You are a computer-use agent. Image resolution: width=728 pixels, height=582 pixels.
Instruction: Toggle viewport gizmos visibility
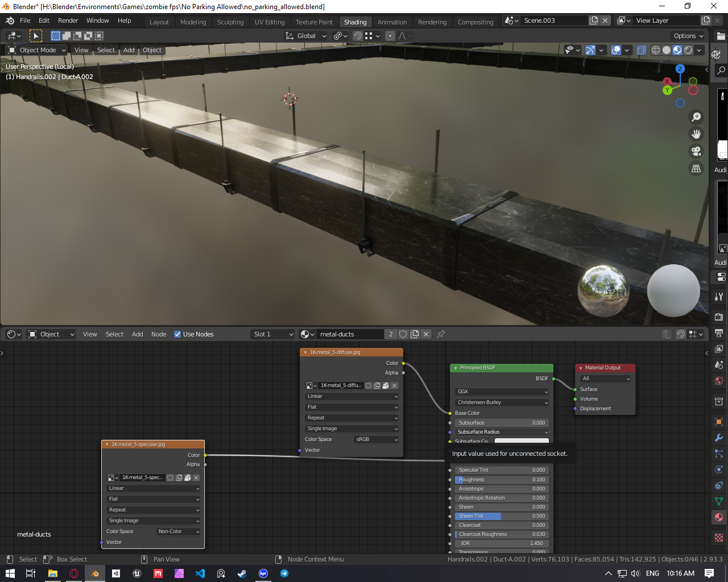[x=590, y=50]
